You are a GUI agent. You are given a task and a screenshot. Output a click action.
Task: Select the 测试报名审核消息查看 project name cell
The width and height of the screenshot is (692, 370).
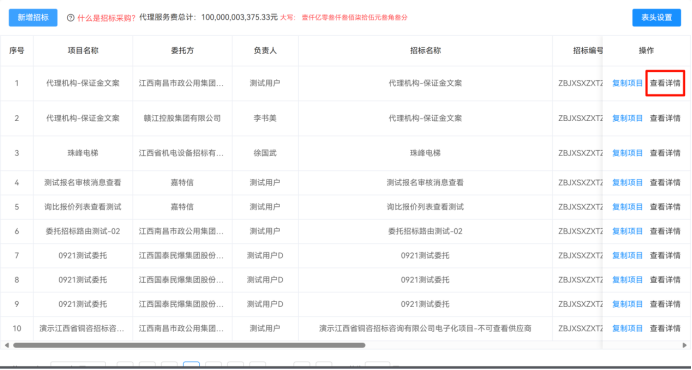[x=83, y=182]
